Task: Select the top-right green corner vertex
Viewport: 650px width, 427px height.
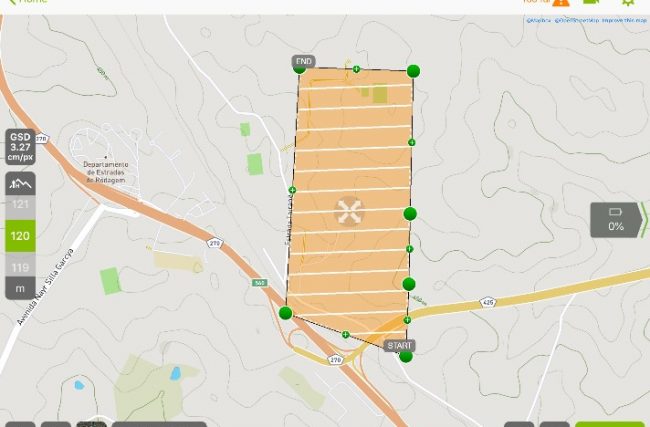Action: pyautogui.click(x=413, y=71)
